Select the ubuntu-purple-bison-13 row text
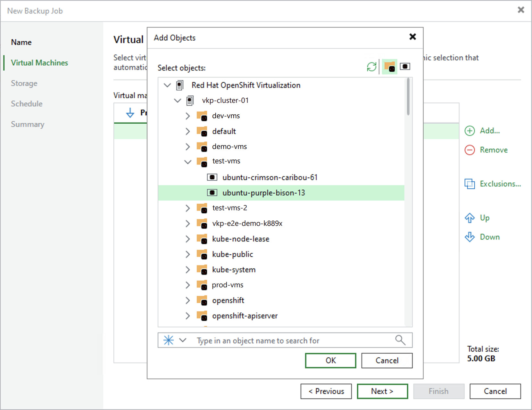Screen dimensions: 532x410 [x=264, y=193]
